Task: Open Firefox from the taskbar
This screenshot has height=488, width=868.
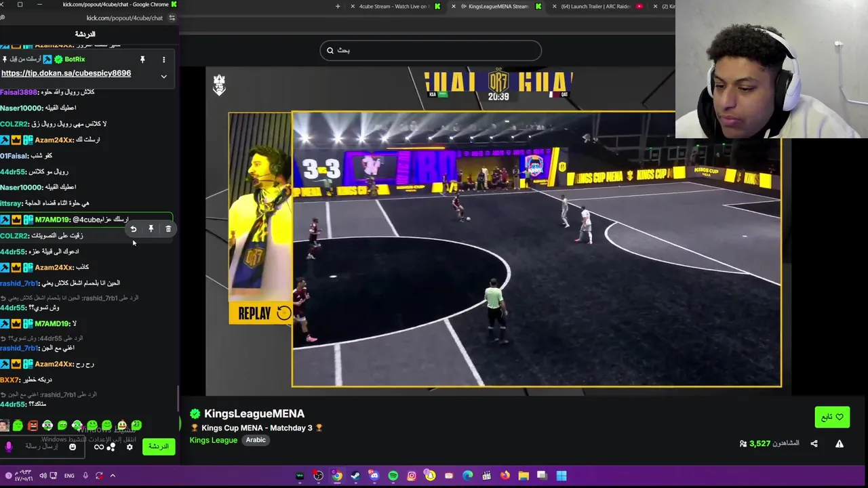Action: coord(505,476)
